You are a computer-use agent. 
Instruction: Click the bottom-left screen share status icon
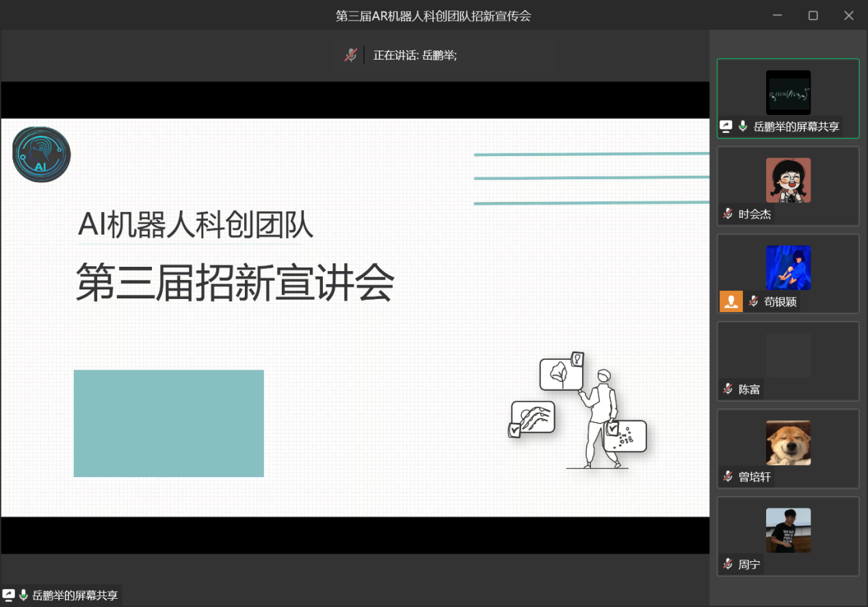click(9, 595)
